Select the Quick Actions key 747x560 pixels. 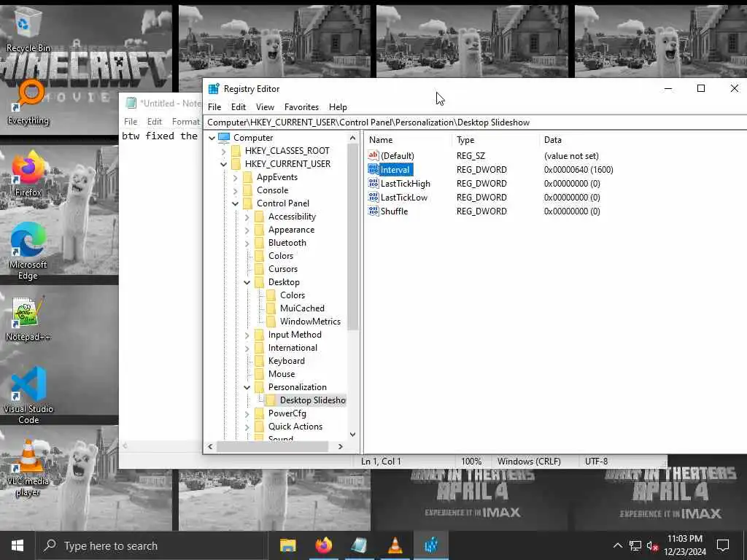pyautogui.click(x=295, y=426)
